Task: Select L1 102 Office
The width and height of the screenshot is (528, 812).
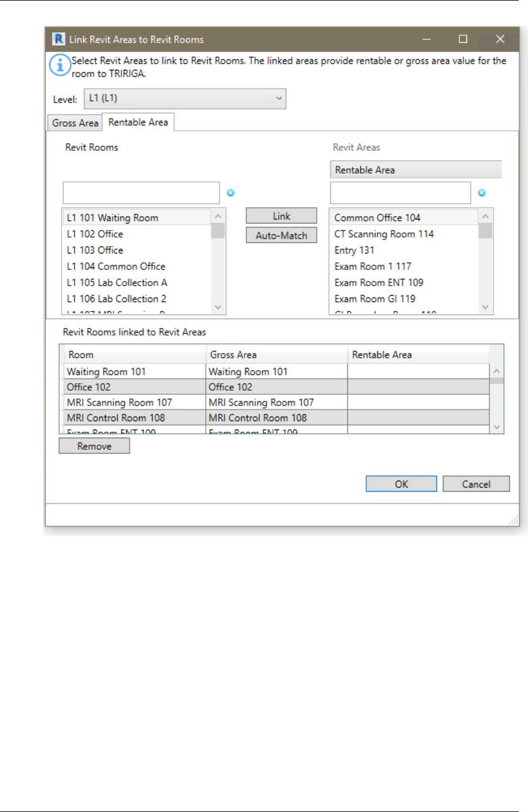Action: pyautogui.click(x=136, y=234)
